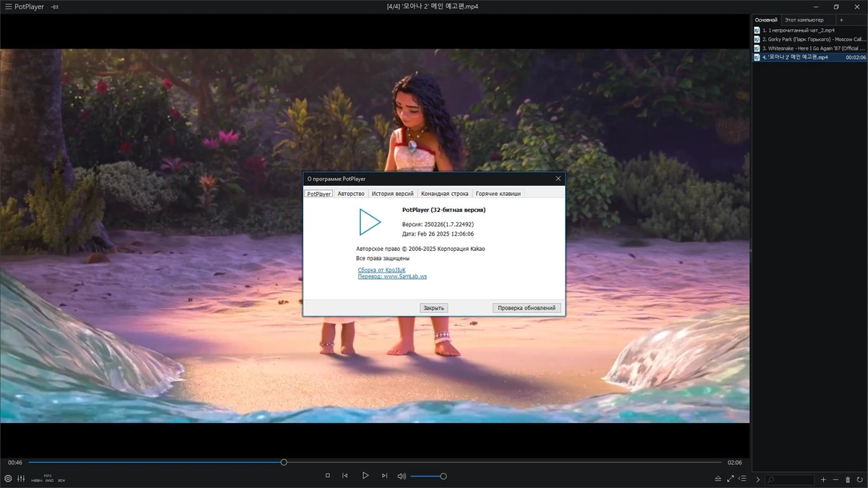This screenshot has height=488, width=868.
Task: Click the eject/open file icon
Action: click(718, 479)
